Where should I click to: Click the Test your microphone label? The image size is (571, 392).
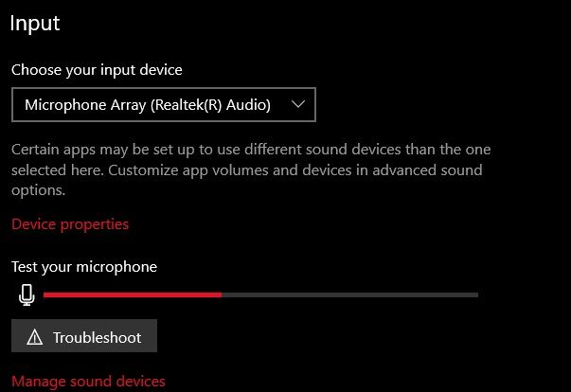coord(84,267)
